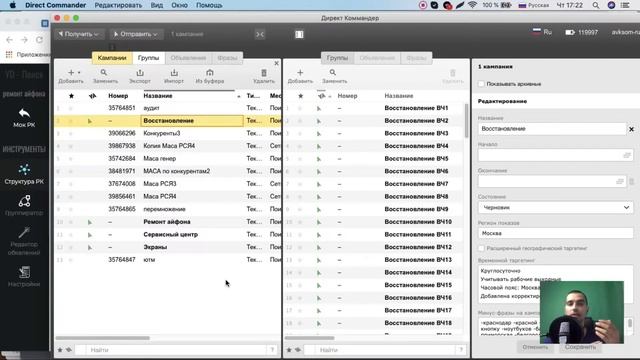This screenshot has width=640, height=360.
Task: Select group row Восстановление ВЧ18
Action: click(x=374, y=323)
